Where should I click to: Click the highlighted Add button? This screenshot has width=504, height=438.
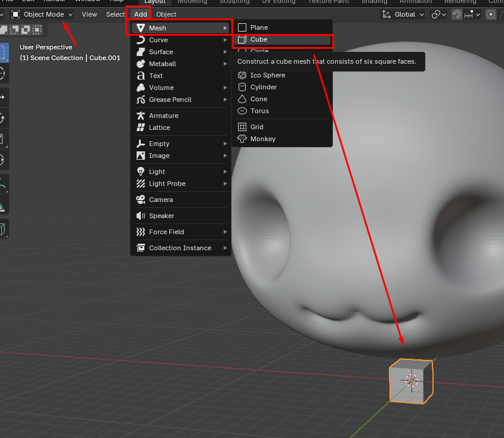pos(140,14)
